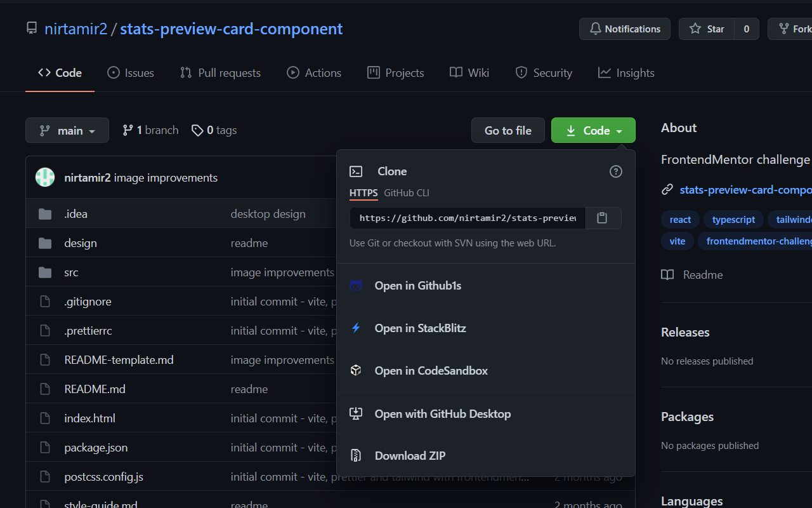Open notifications via the bell icon
This screenshot has height=508, width=812.
[x=595, y=29]
